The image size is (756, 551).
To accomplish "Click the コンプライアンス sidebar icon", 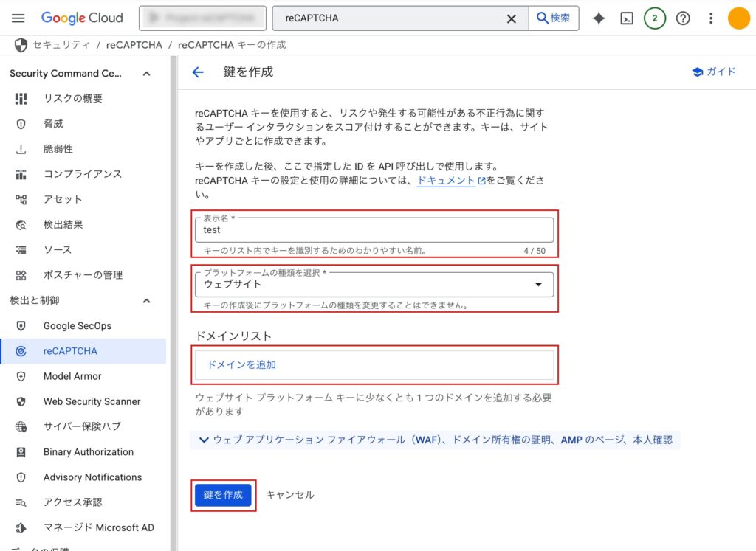I will tap(21, 174).
